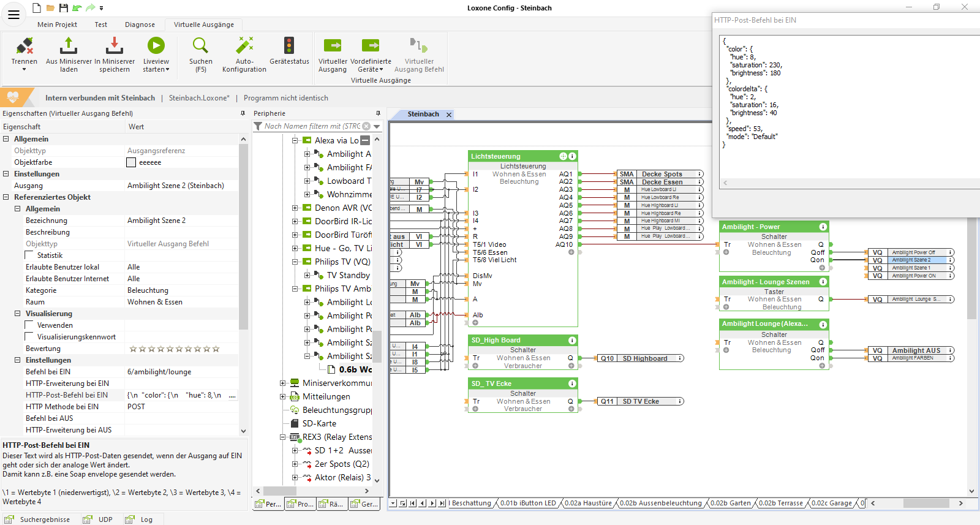The width and height of the screenshot is (980, 525).
Task: Enable the Statistik checkbox
Action: (29, 255)
